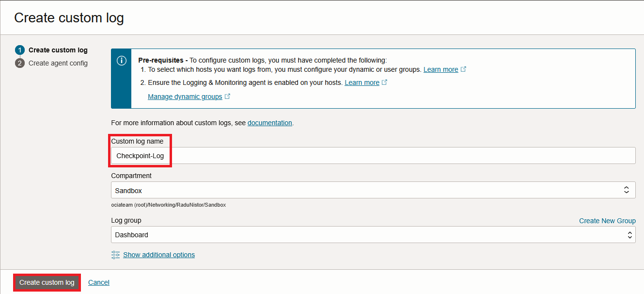Go to the Create agent config step
Image resolution: width=644 pixels, height=294 pixels.
[58, 63]
